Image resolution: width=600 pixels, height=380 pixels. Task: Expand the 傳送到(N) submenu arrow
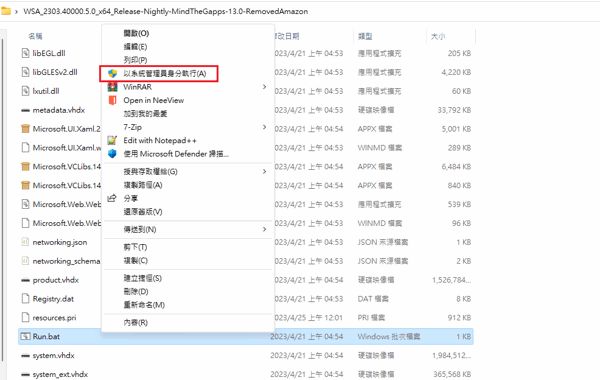264,229
